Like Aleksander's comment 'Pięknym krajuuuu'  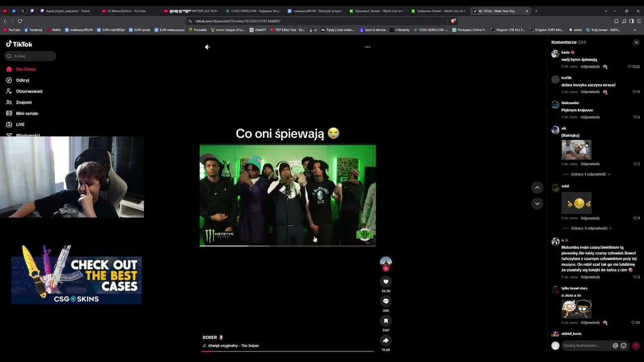pos(635,117)
